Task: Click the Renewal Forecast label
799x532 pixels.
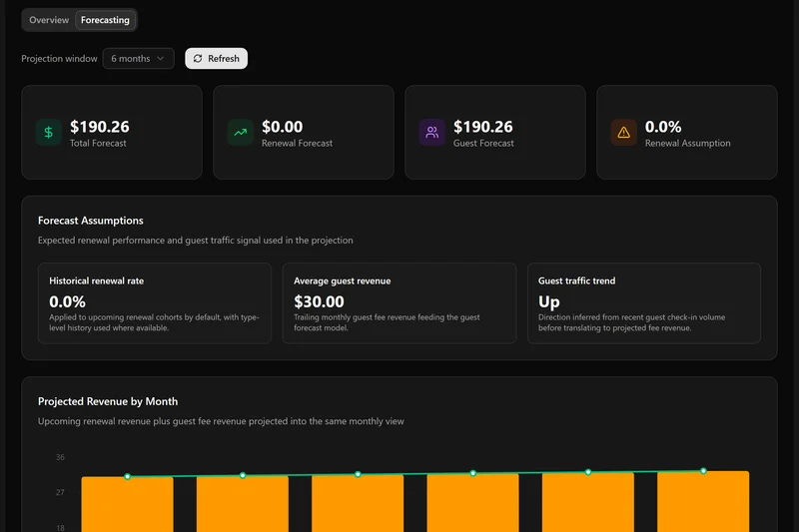Action: coord(297,143)
